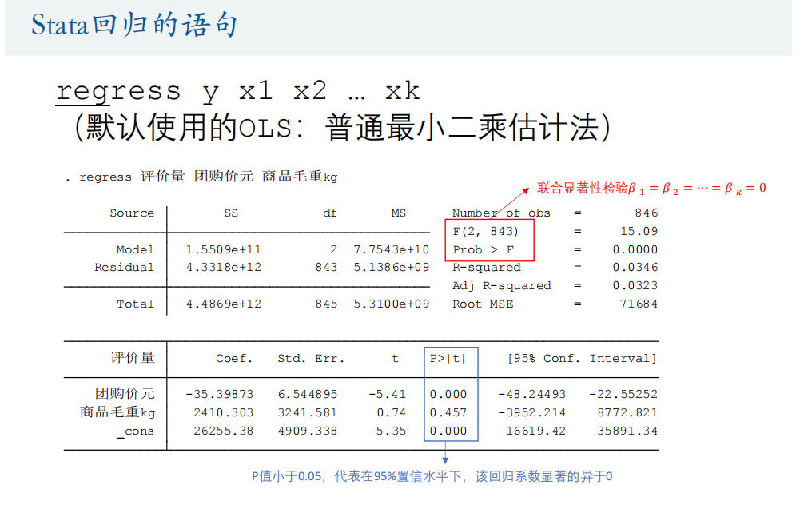The image size is (812, 509).
Task: Click the p-value 0.457 for 商品毛重kg
Action: pos(448,413)
